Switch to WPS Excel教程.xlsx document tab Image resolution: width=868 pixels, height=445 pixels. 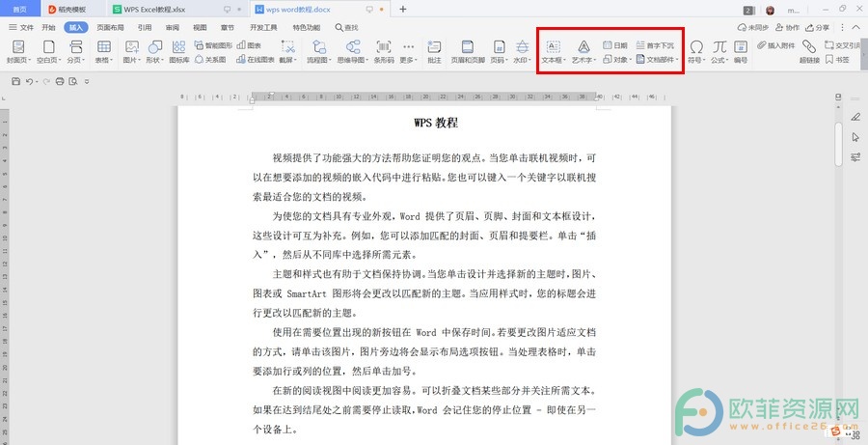coord(177,10)
